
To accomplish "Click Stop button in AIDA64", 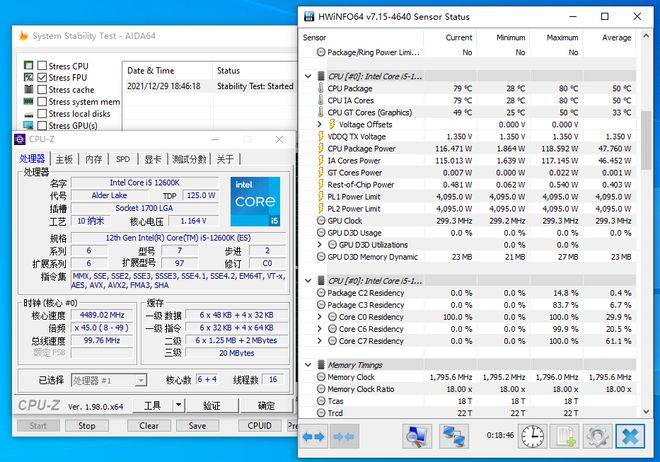I will [x=87, y=425].
